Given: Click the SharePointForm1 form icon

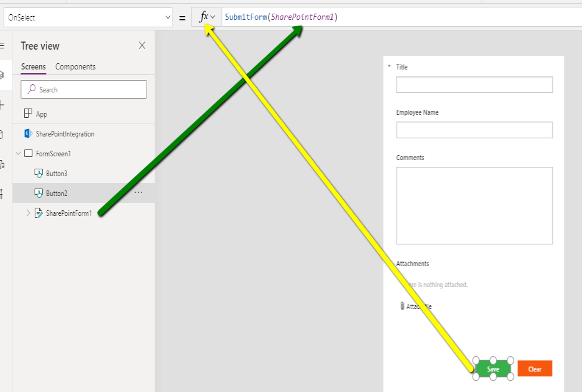Looking at the screenshot, I should pyautogui.click(x=38, y=213).
